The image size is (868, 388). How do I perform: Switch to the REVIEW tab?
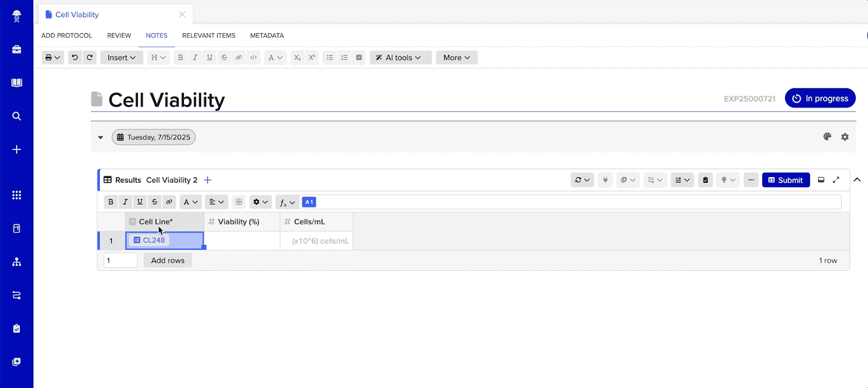[x=119, y=36]
